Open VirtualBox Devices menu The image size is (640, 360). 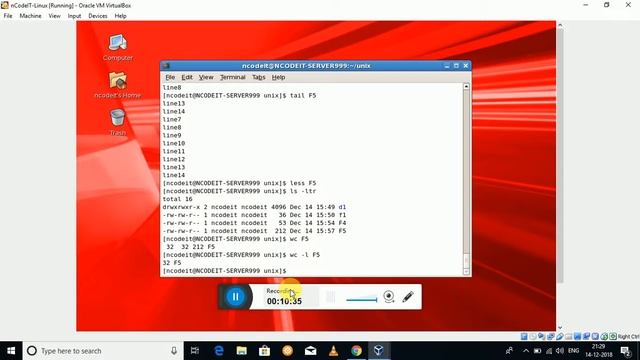(x=98, y=16)
